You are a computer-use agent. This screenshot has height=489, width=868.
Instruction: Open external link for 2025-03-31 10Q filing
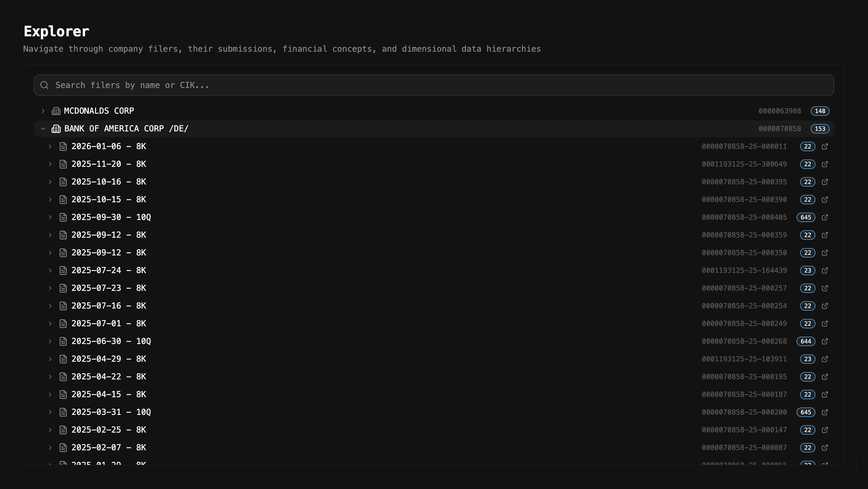825,412
